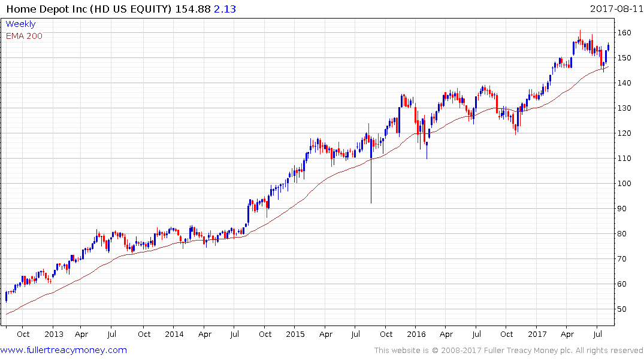Click the 120 price axis label
Image resolution: width=644 pixels, height=359 pixels.
[624, 133]
